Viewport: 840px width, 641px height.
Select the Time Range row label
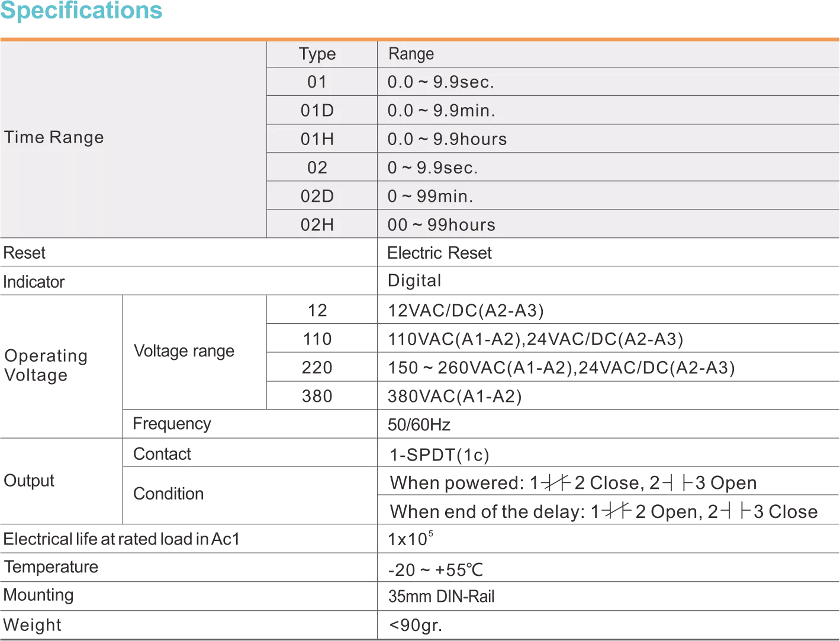click(54, 137)
